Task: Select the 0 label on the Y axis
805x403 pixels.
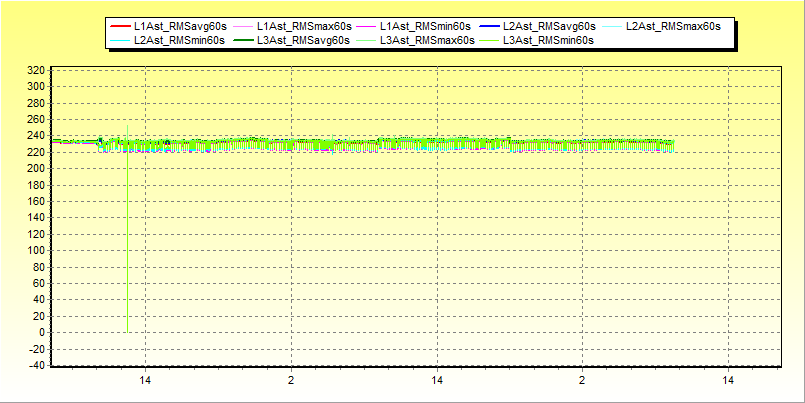Action: click(41, 333)
